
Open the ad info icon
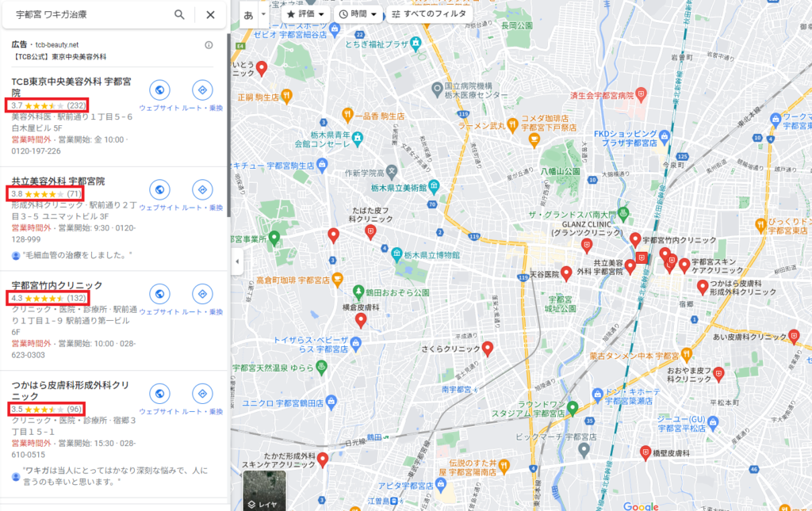[x=209, y=45]
